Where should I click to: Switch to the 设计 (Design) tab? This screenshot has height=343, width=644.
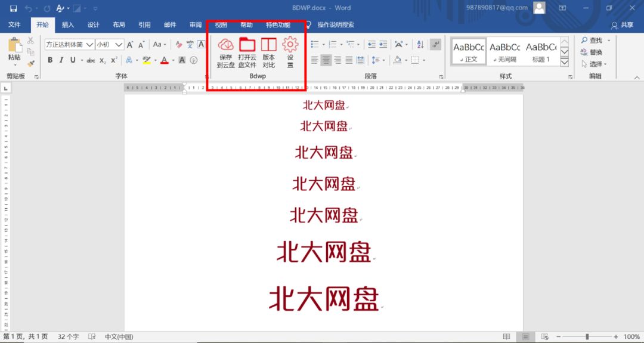tap(93, 24)
